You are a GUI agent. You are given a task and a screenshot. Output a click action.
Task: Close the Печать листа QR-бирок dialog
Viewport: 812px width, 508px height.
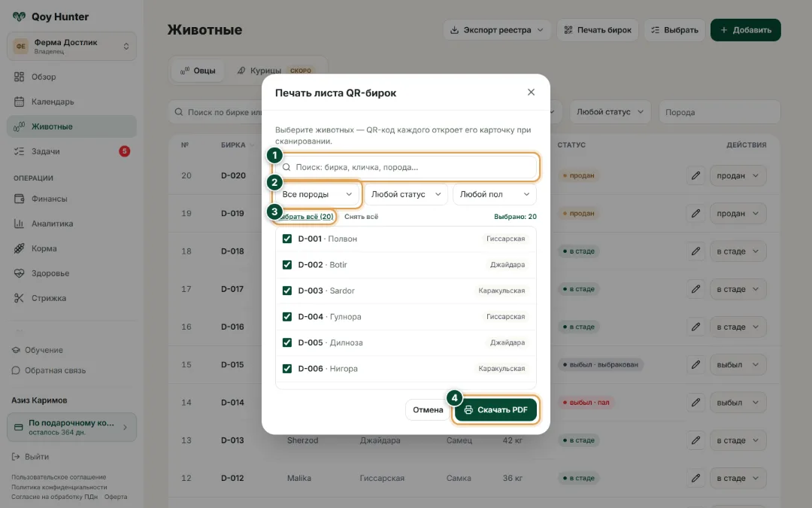pyautogui.click(x=531, y=93)
